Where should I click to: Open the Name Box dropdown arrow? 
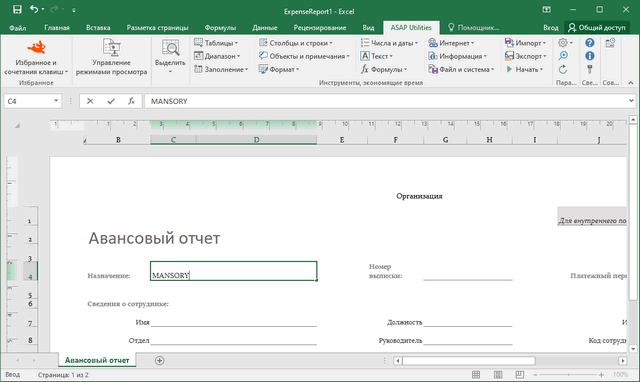click(56, 101)
